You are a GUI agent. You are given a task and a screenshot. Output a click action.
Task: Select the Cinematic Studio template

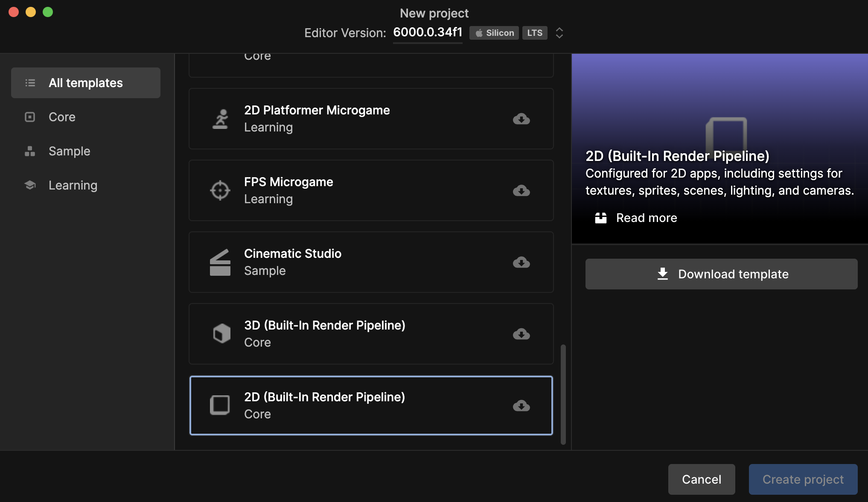[371, 262]
